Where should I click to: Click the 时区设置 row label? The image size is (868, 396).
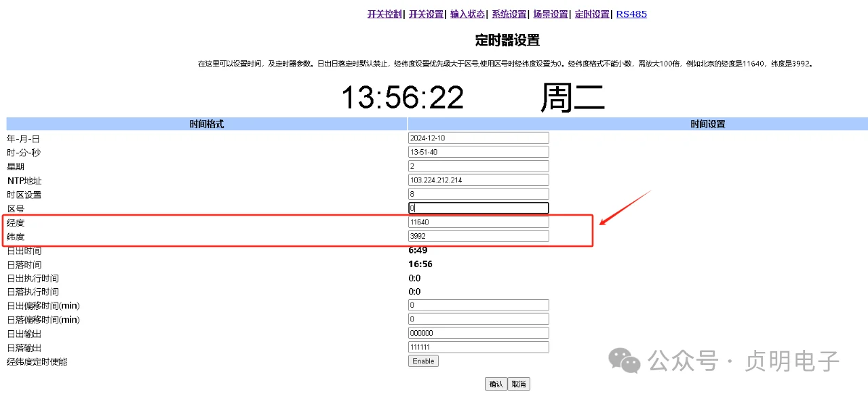tap(24, 195)
